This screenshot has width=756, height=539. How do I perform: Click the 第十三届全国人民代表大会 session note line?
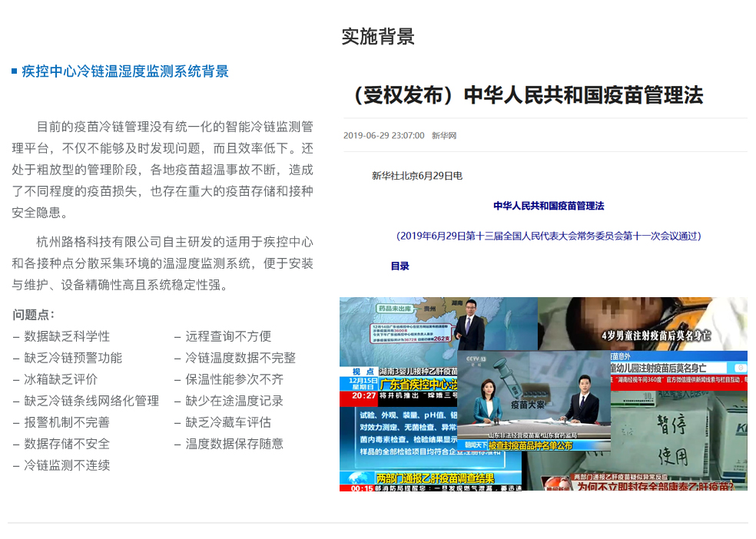549,236
